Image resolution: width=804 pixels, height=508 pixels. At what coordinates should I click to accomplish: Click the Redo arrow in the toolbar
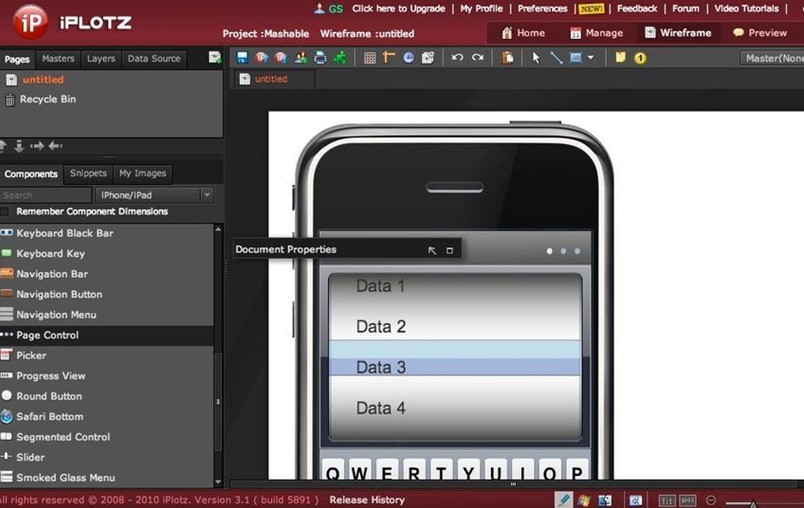(x=478, y=58)
